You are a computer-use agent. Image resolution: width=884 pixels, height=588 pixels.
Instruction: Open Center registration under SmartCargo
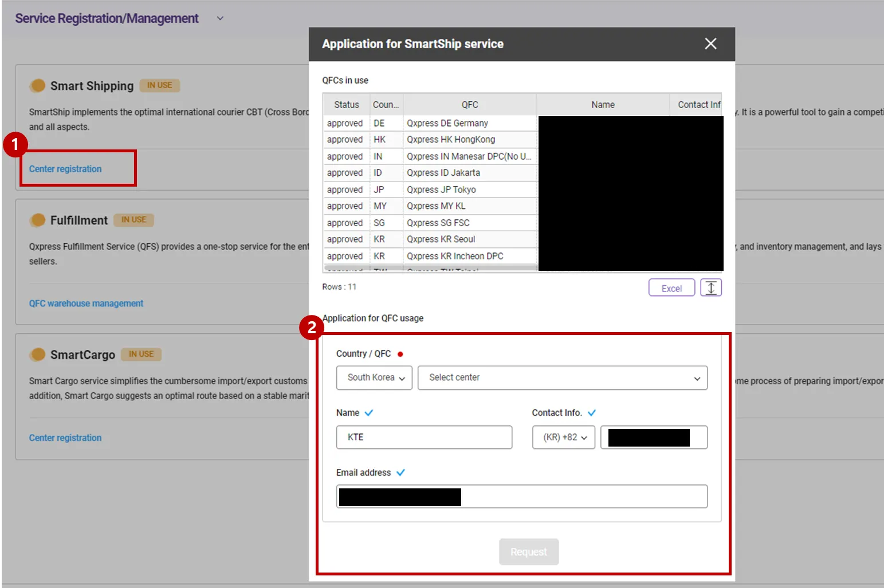click(65, 438)
